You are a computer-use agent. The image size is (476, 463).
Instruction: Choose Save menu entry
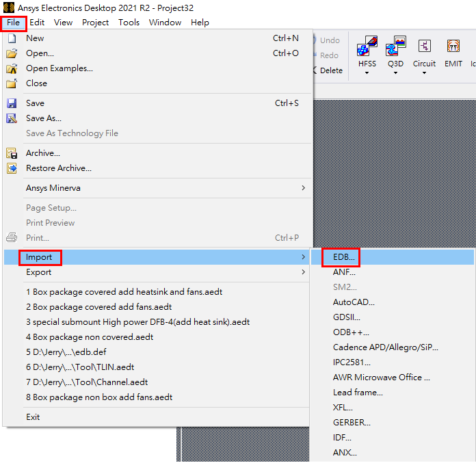pos(158,103)
